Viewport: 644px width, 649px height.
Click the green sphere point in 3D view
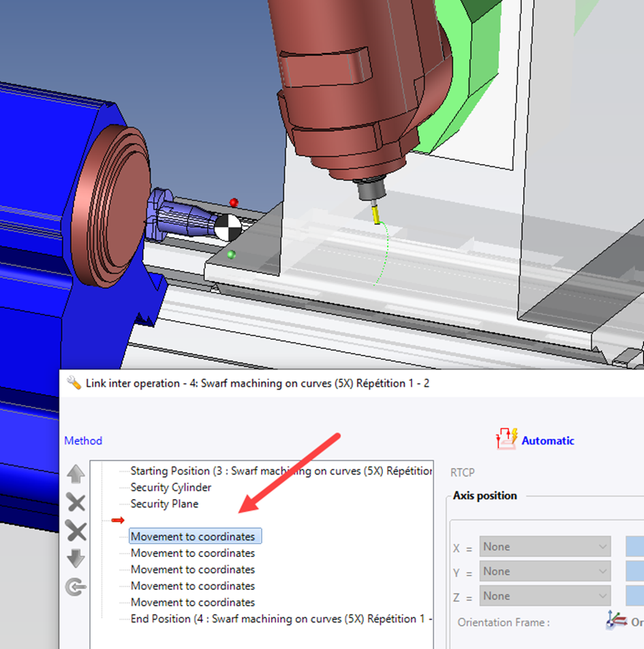tap(231, 255)
